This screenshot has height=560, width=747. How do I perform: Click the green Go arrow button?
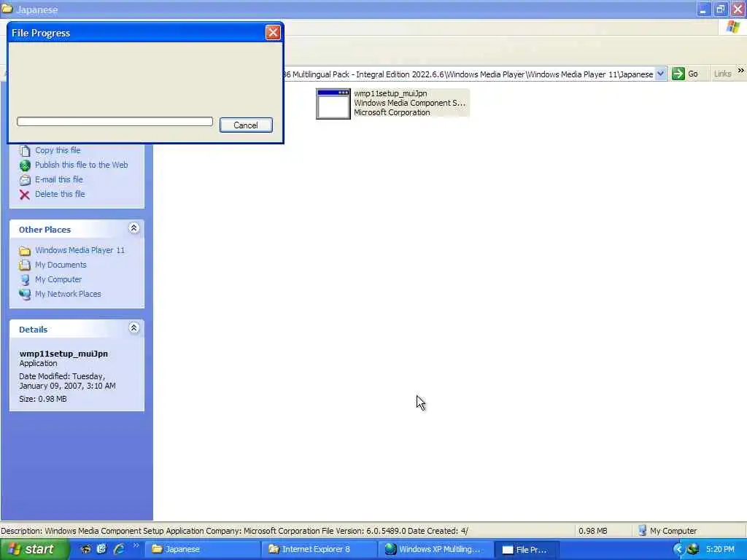coord(678,74)
